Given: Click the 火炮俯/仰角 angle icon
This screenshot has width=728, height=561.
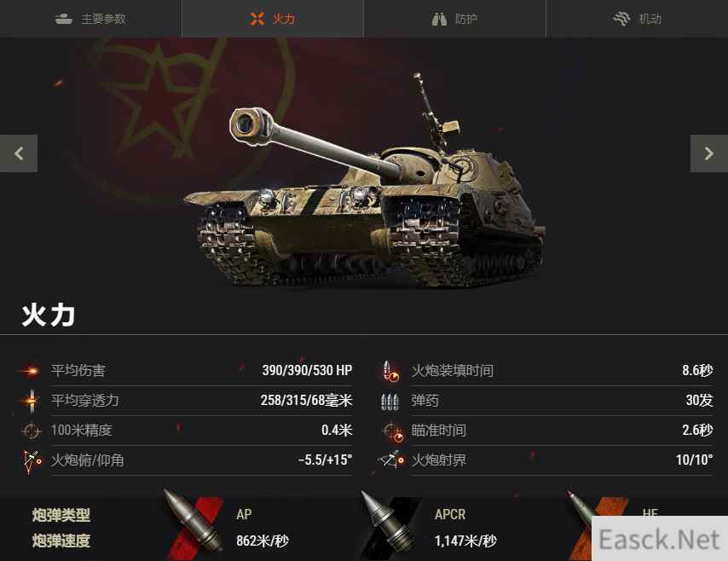Looking at the screenshot, I should tap(31, 461).
